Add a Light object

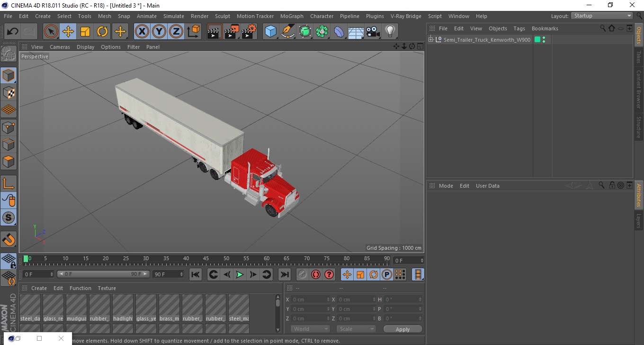pyautogui.click(x=390, y=32)
